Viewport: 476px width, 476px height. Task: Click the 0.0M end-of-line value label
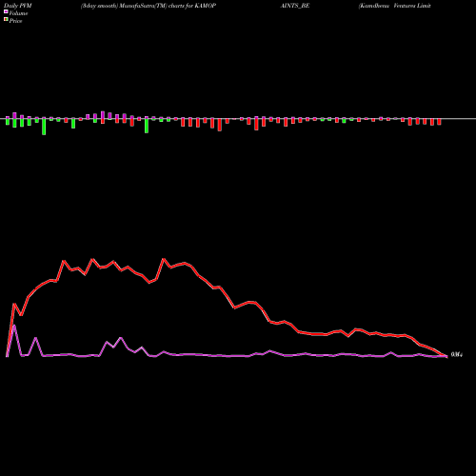(x=457, y=354)
